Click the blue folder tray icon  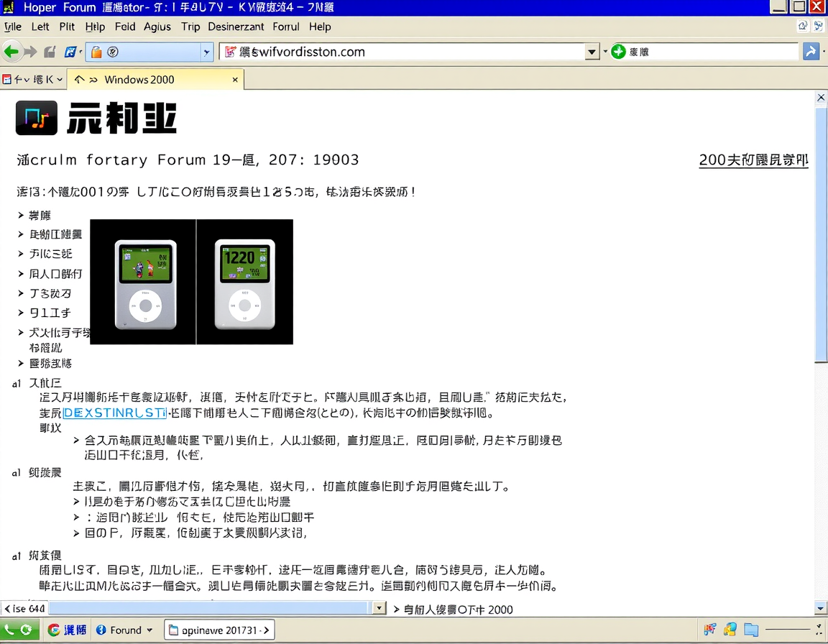(x=751, y=629)
